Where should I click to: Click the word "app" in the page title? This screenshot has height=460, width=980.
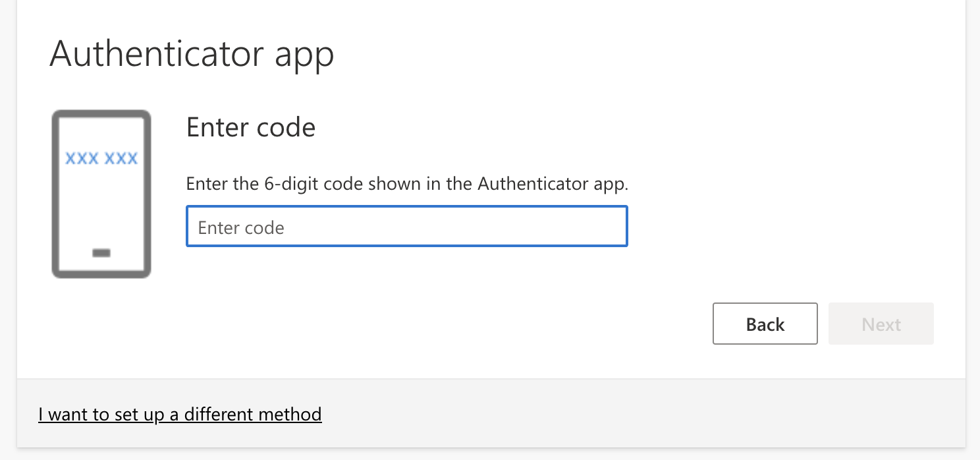pos(304,55)
